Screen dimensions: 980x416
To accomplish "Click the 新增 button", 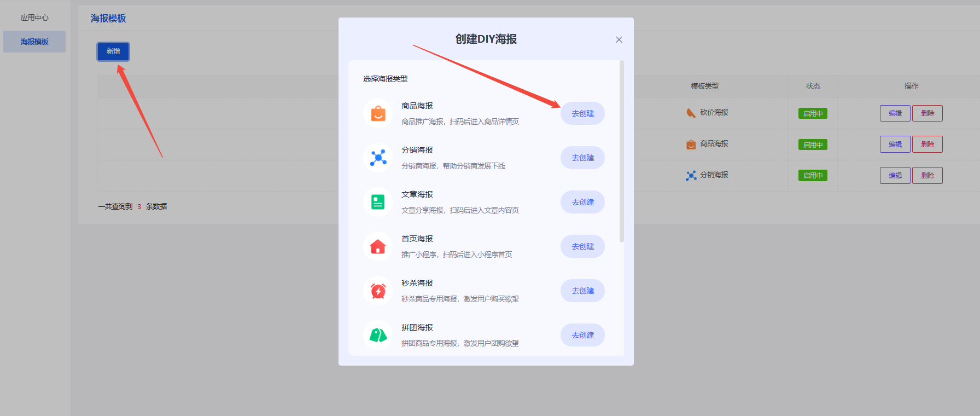I will [113, 51].
